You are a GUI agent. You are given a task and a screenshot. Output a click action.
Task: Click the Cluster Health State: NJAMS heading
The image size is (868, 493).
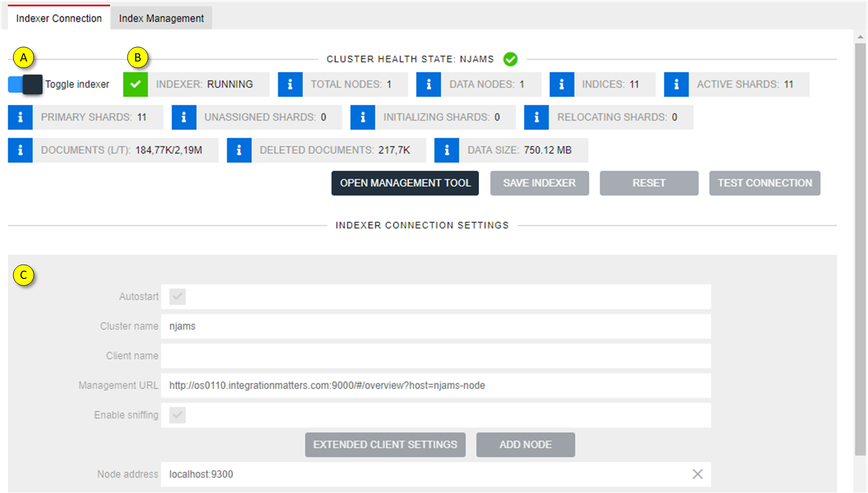coord(410,59)
